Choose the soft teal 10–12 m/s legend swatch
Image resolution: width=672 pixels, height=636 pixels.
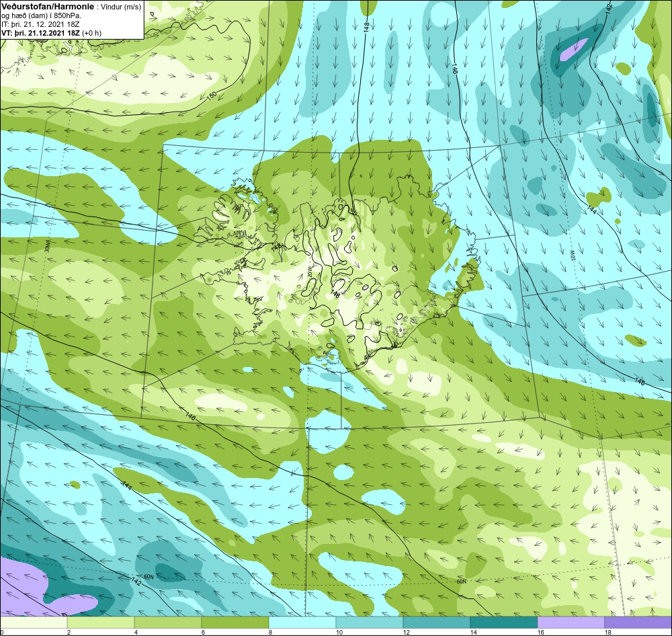(x=370, y=623)
